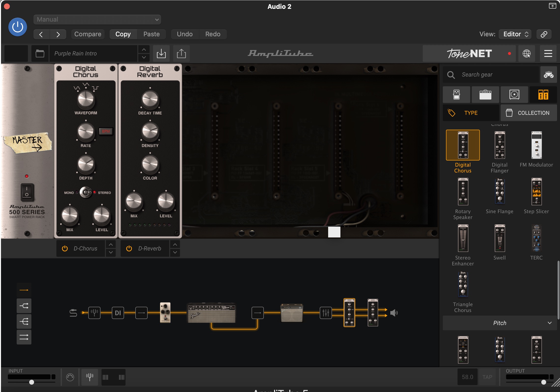
Task: Click the TAP tempo button
Action: 487,377
